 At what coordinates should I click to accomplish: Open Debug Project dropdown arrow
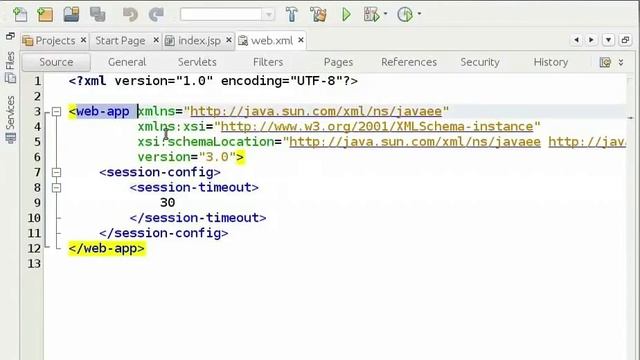385,14
